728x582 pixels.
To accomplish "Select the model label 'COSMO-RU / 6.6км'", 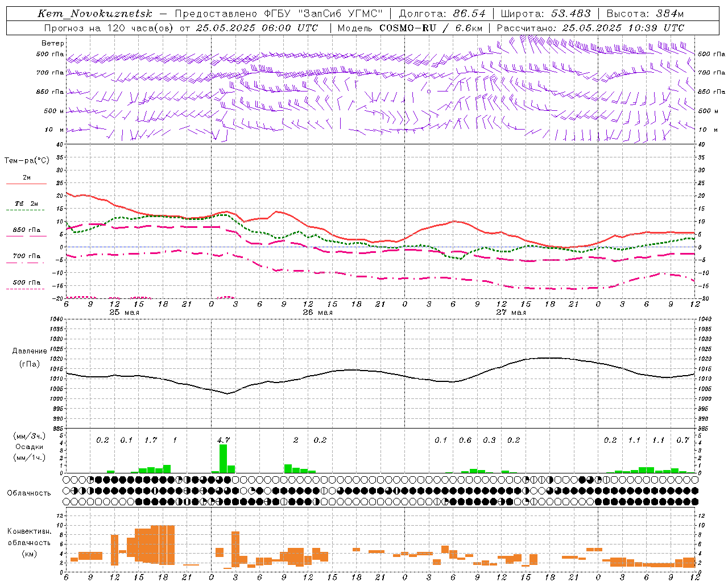I will click(x=431, y=28).
